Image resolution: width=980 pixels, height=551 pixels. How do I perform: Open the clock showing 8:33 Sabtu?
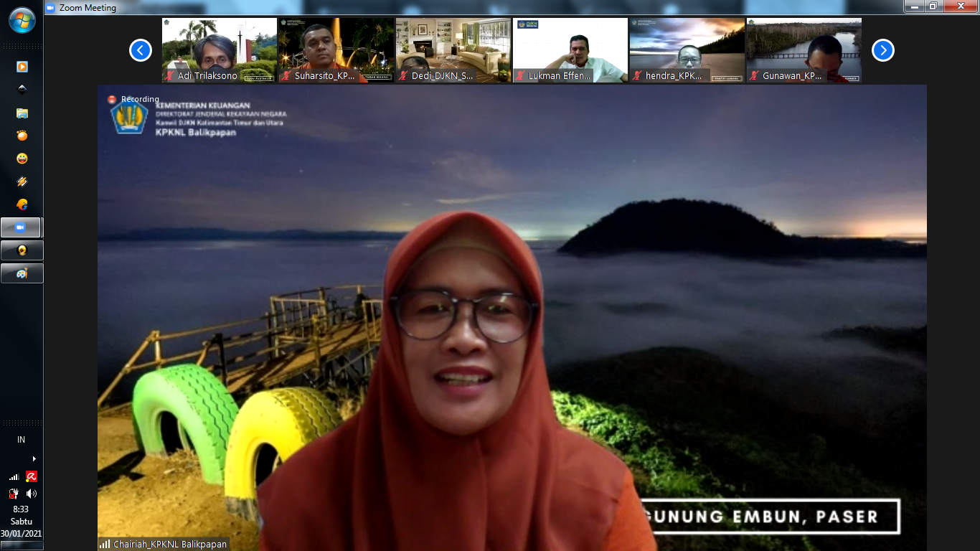tap(22, 522)
